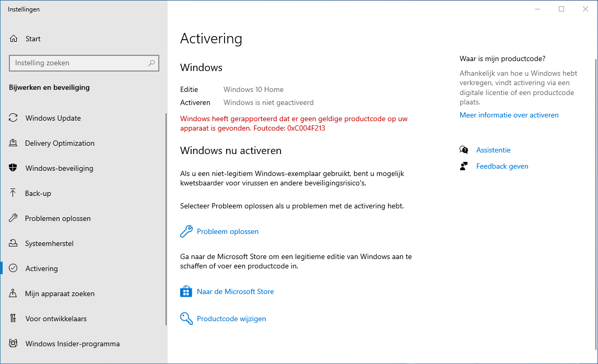
Task: Click the Start home icon
Action: [x=14, y=39]
